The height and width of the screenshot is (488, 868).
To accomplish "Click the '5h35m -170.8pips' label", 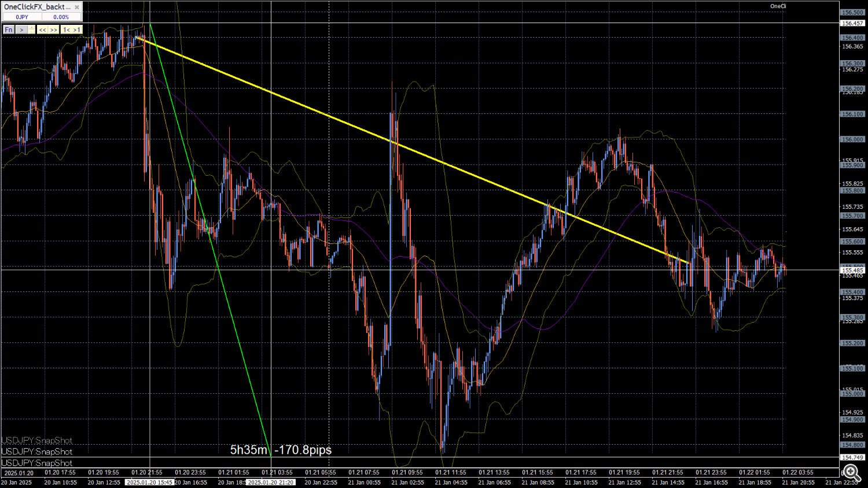I will point(281,450).
